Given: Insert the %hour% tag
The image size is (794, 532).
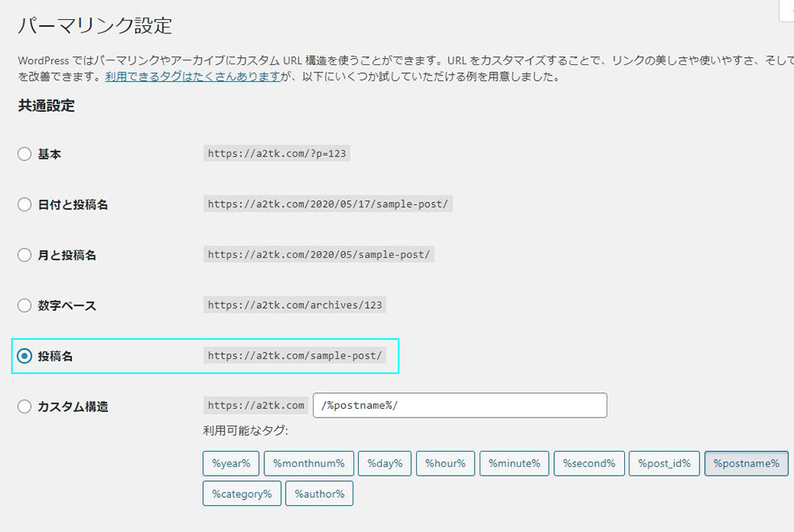Looking at the screenshot, I should (445, 464).
